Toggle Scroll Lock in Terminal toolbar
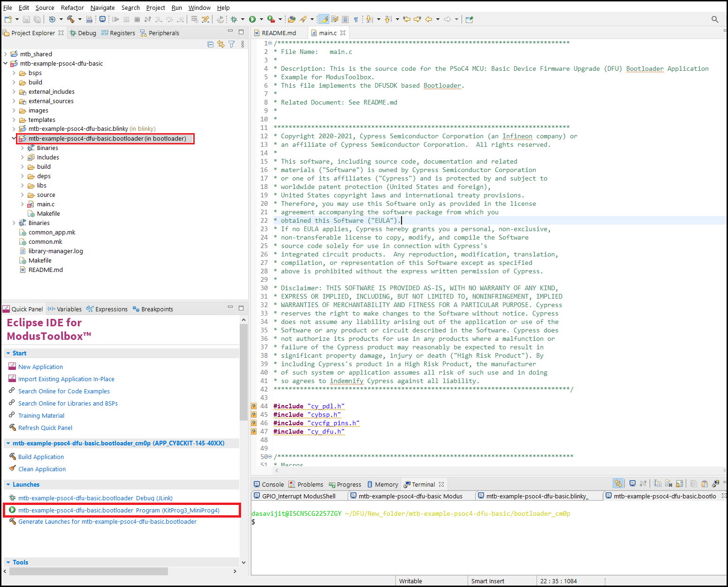This screenshot has height=587, width=728. click(x=679, y=483)
